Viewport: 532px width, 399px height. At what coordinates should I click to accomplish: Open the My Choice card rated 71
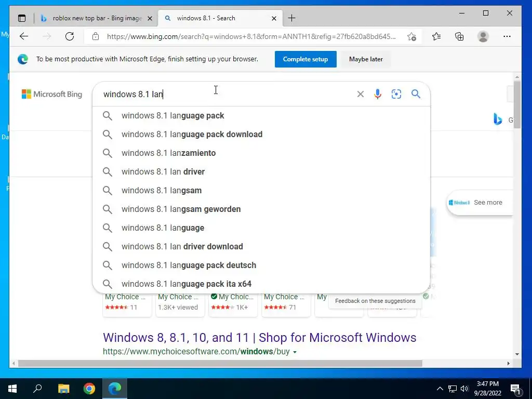pyautogui.click(x=286, y=304)
